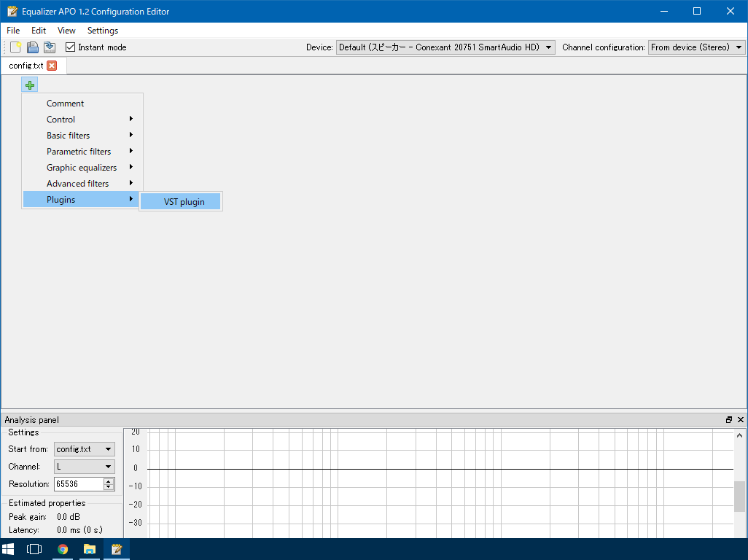Click the Peak gain value 0.0 dB
The height and width of the screenshot is (560, 748).
coord(69,516)
